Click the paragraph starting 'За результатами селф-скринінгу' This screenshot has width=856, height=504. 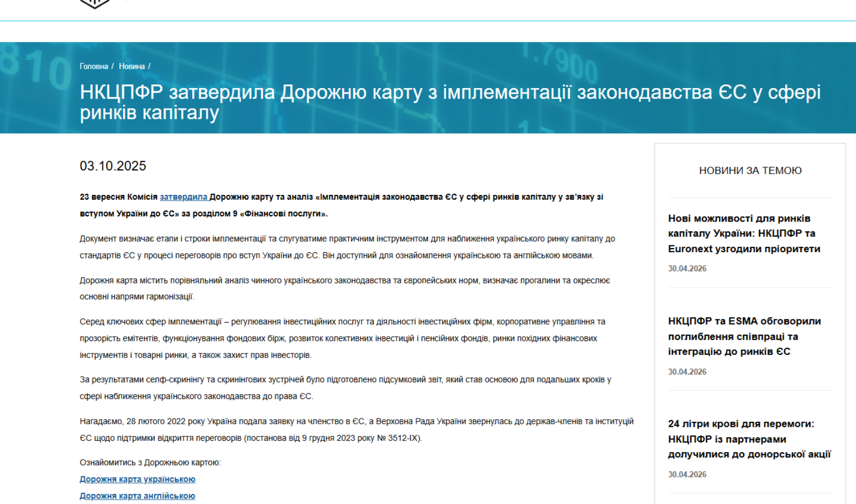point(345,388)
